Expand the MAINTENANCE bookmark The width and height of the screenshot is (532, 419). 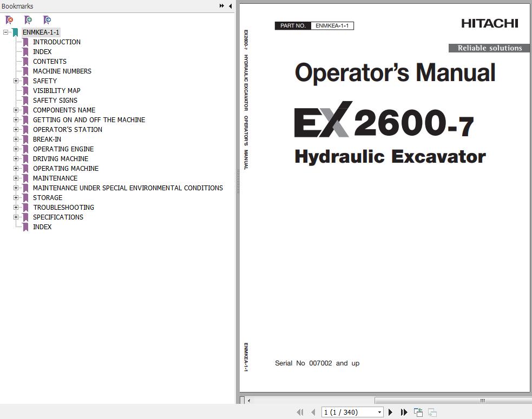[x=16, y=178]
